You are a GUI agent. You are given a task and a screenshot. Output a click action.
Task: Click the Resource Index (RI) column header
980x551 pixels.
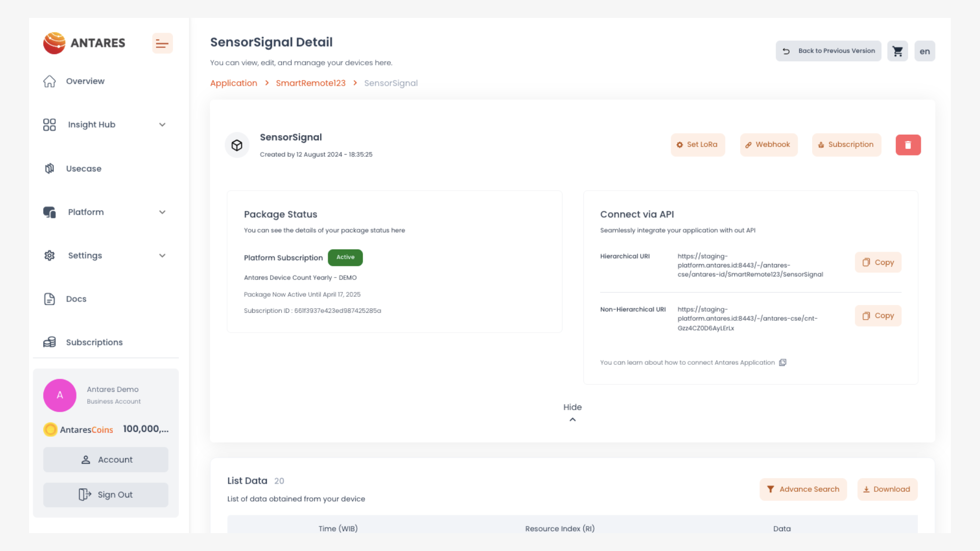click(560, 529)
